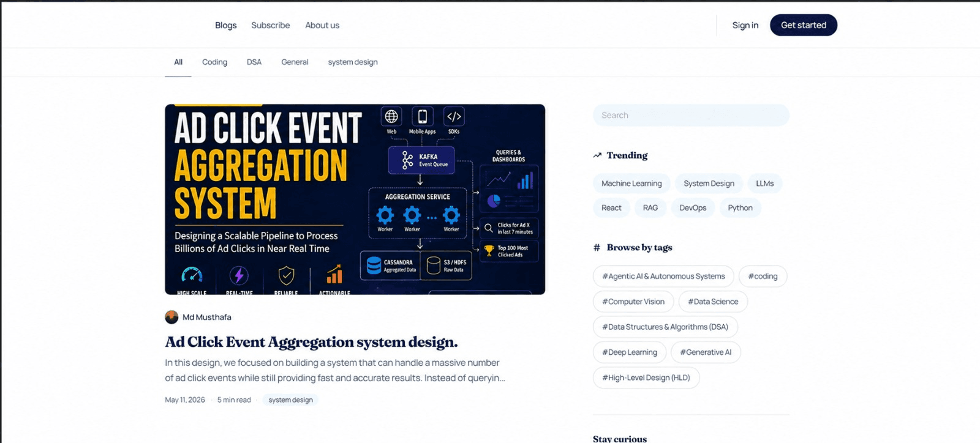Browse the #Data Structures & Algorithms (DSA) tag
The height and width of the screenshot is (443, 980).
click(x=665, y=327)
